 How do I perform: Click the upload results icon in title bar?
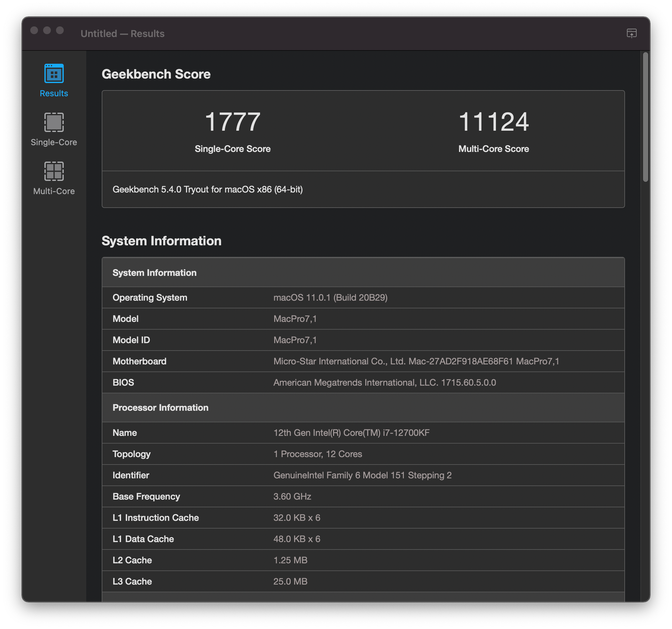click(x=631, y=33)
